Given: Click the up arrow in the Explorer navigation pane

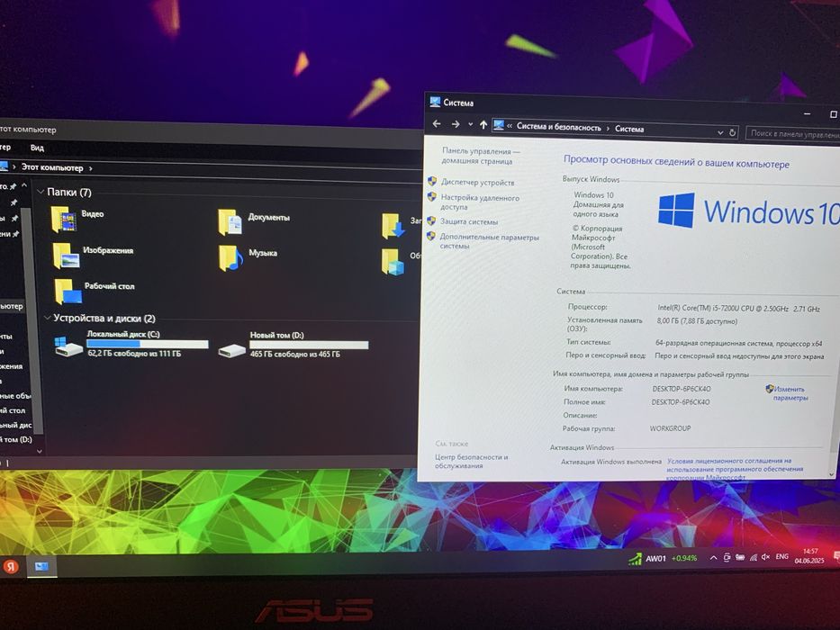Looking at the screenshot, I should (24, 185).
